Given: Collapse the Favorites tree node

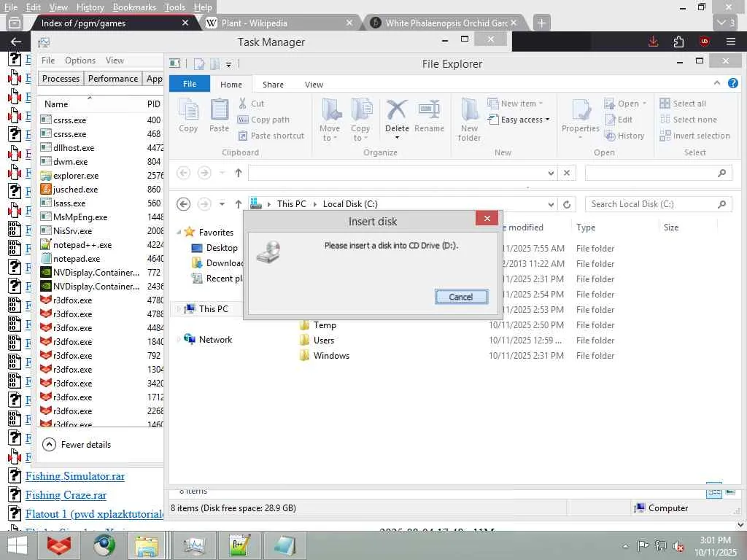Looking at the screenshot, I should pyautogui.click(x=179, y=233).
